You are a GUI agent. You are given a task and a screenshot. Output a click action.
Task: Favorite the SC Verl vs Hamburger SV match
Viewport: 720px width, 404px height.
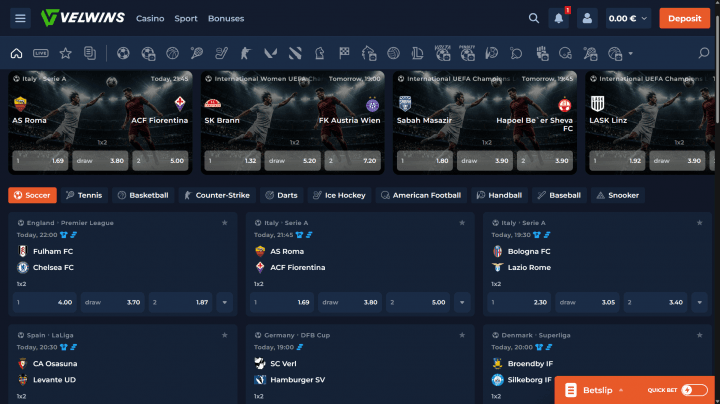click(x=462, y=335)
